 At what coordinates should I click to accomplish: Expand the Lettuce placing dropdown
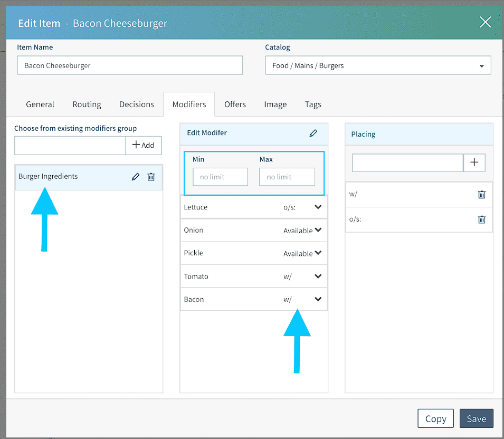click(x=318, y=207)
